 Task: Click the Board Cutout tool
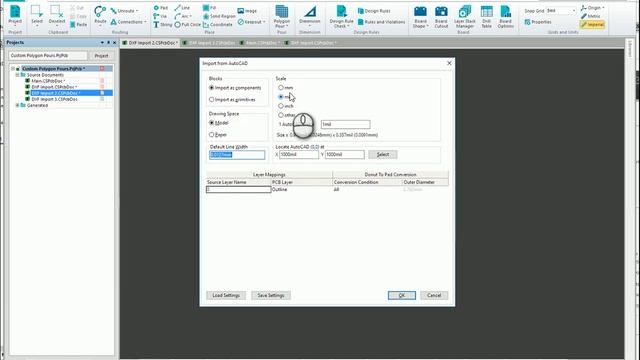441,16
